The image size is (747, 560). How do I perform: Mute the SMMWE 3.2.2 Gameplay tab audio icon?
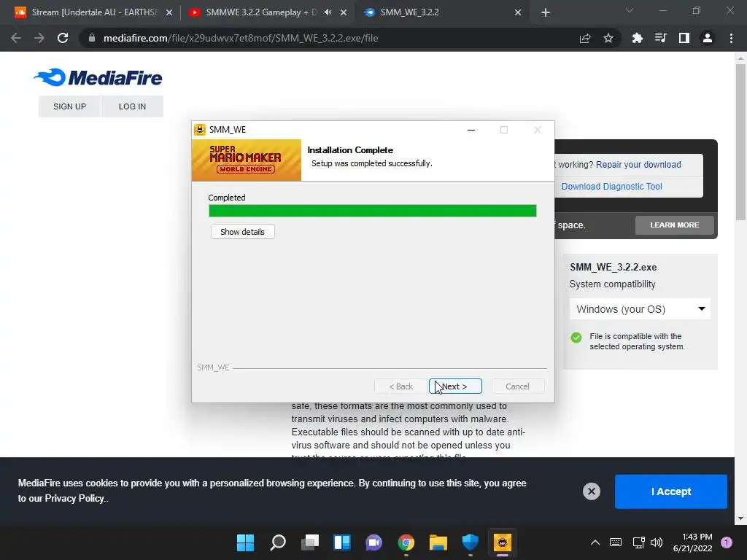coord(328,12)
